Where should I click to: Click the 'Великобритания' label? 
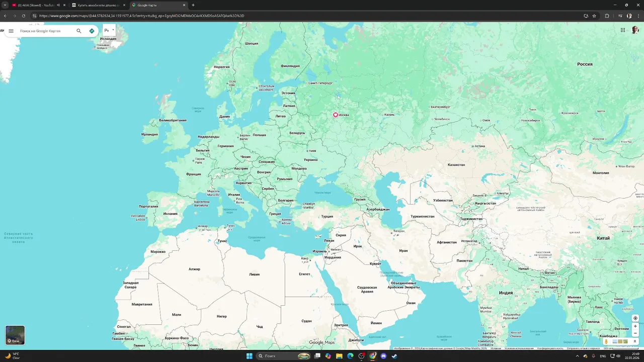[173, 120]
